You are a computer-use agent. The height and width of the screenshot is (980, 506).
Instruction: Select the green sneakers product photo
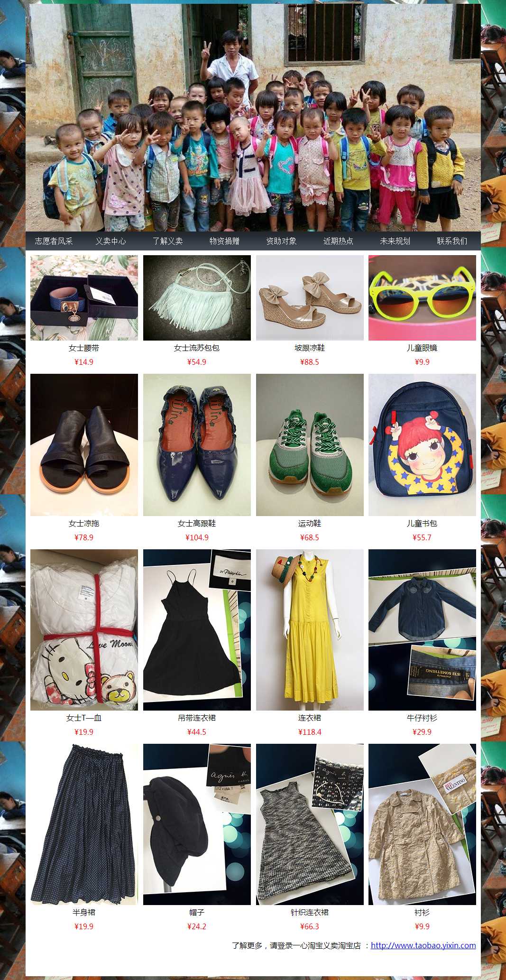310,445
